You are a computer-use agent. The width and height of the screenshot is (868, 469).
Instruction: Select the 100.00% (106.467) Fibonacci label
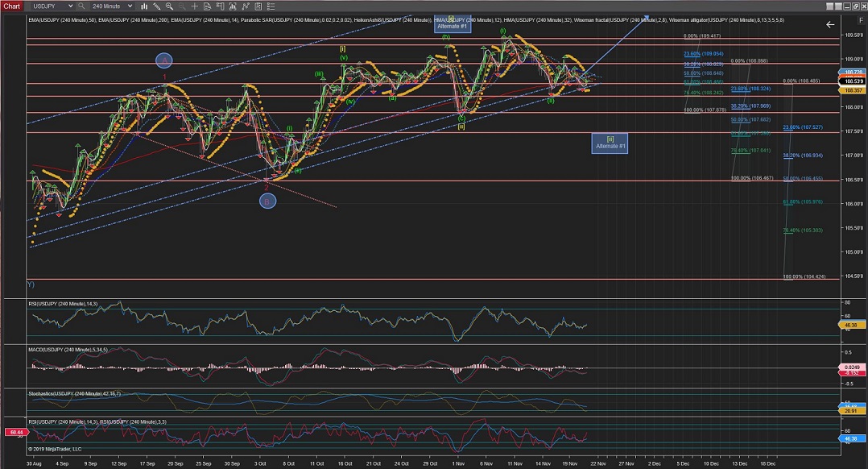(x=752, y=178)
